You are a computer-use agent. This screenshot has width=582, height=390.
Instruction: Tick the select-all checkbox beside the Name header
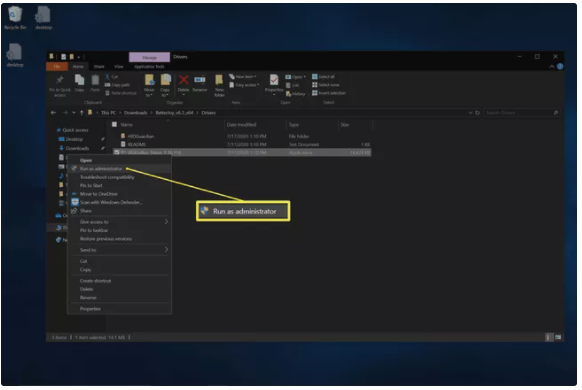(x=115, y=125)
